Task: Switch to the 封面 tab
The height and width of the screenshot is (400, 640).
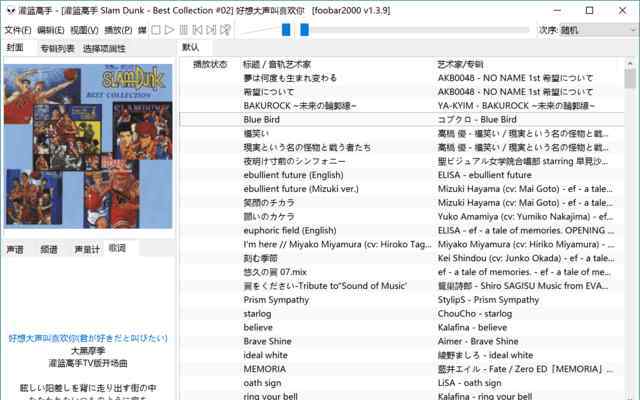Action: click(x=15, y=48)
